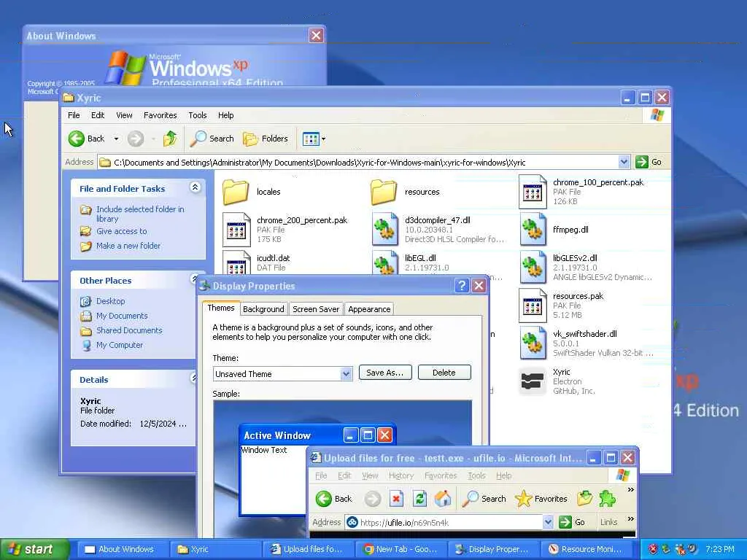This screenshot has height=560, width=747.
Task: Click the Refresh icon in Internet Explorer toolbar
Action: point(419,499)
